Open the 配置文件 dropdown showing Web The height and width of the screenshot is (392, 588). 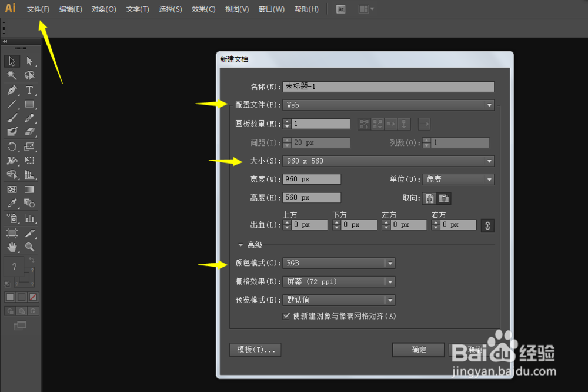(x=388, y=104)
